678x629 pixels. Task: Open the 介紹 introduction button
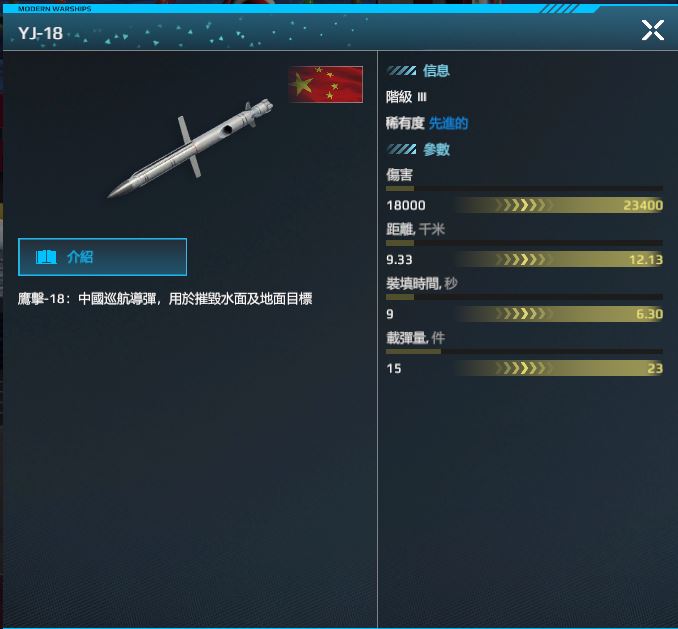tap(102, 257)
